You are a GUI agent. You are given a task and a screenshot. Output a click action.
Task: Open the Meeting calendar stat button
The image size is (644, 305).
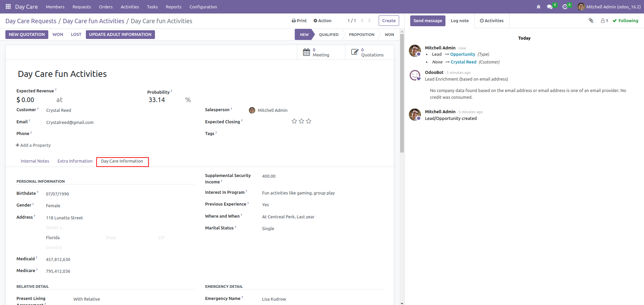(321, 52)
